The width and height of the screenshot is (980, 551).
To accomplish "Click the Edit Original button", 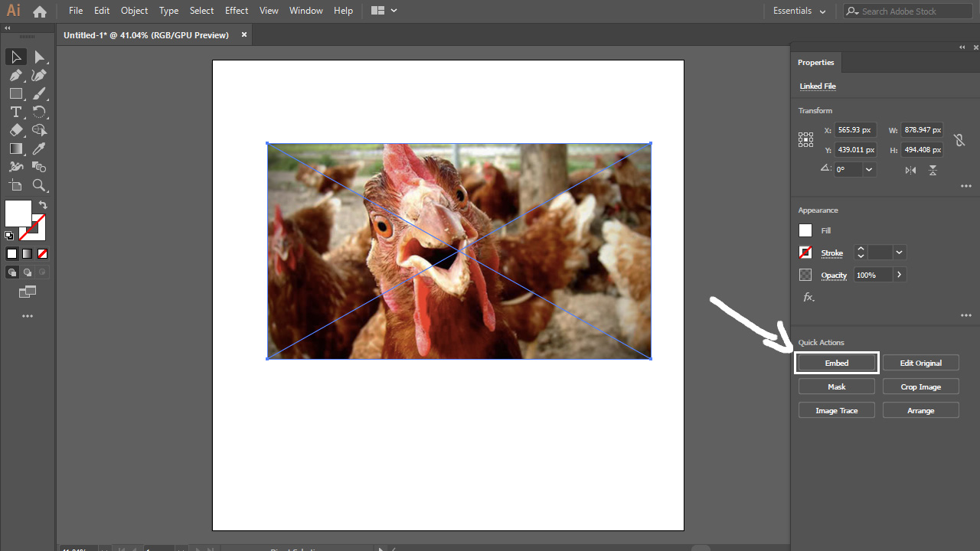I will (921, 363).
